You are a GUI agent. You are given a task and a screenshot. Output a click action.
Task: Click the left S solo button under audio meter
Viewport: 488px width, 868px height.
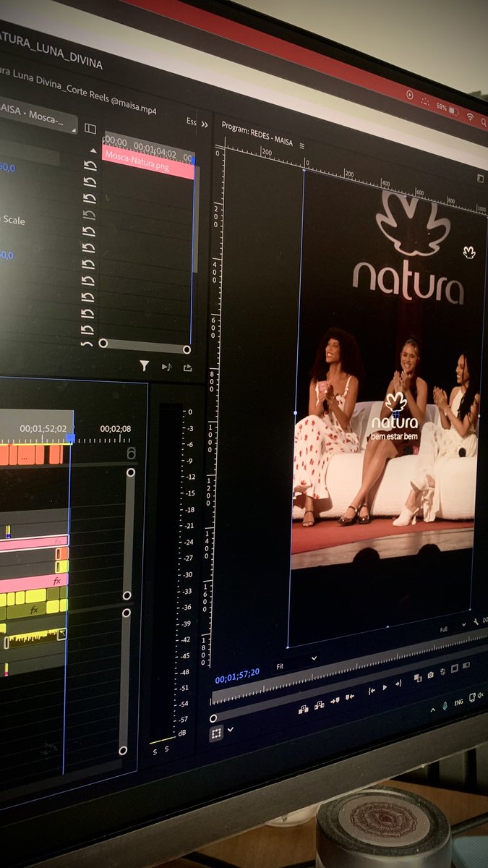(155, 752)
